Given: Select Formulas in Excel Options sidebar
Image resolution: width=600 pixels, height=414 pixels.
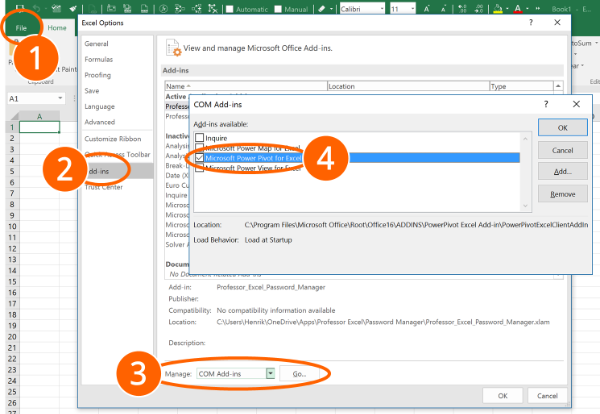Looking at the screenshot, I should pos(98,59).
